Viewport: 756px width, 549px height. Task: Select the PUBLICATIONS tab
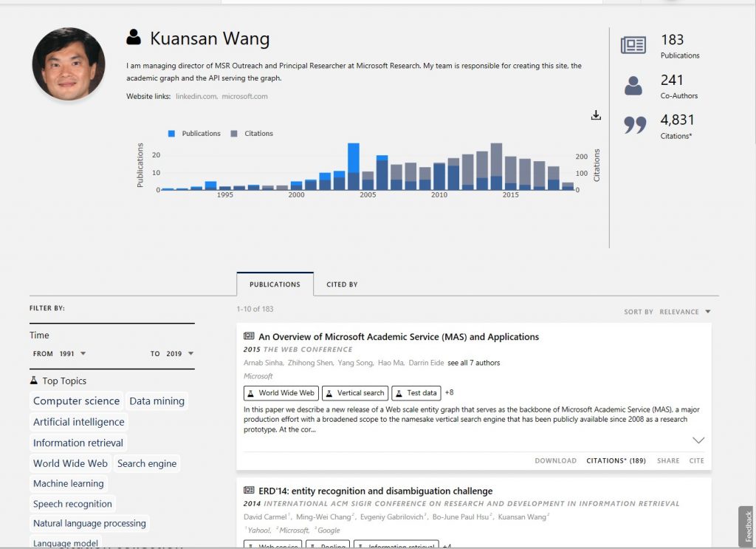pyautogui.click(x=274, y=284)
